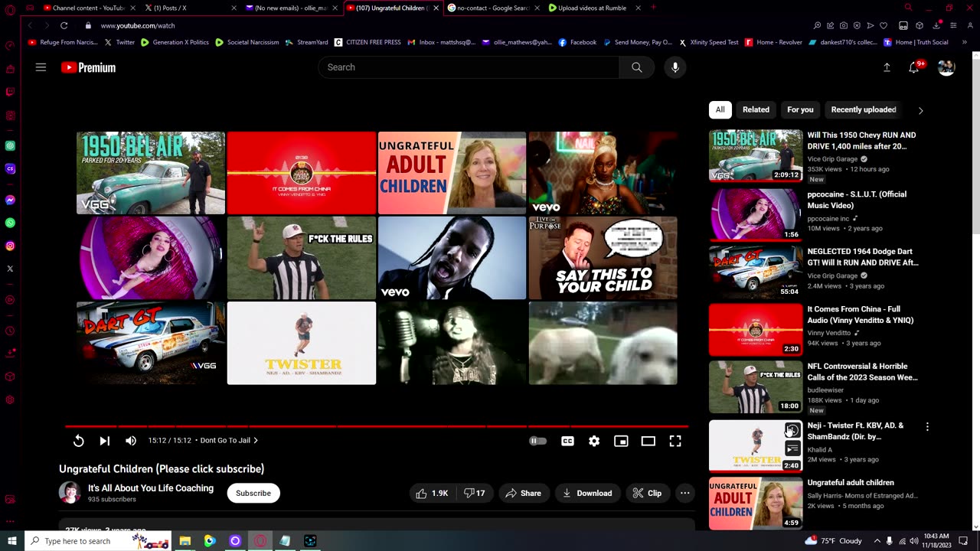
Task: Download the video
Action: (587, 494)
